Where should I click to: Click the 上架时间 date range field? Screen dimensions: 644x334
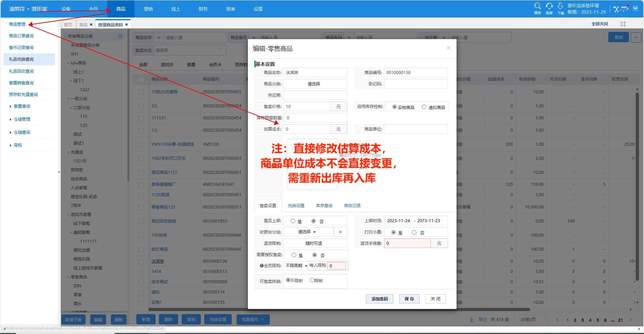pyautogui.click(x=416, y=221)
